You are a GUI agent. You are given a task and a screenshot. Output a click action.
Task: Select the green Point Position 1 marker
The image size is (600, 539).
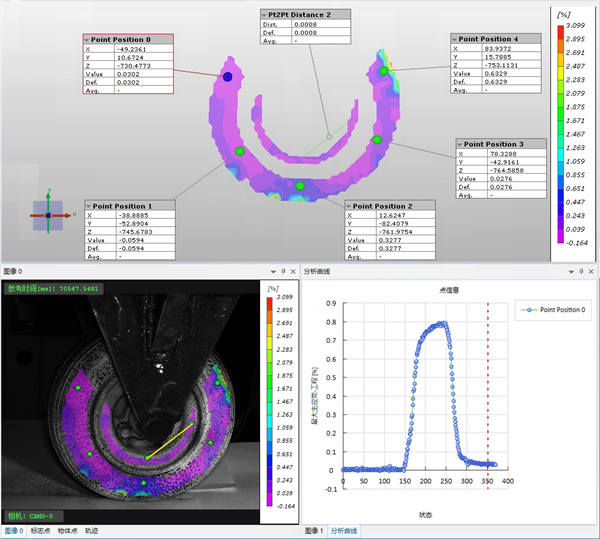[239, 151]
